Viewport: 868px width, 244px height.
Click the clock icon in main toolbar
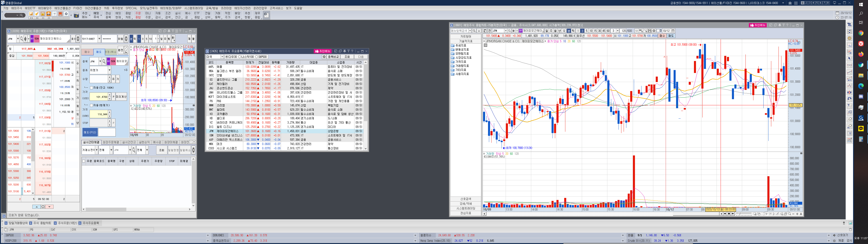click(x=54, y=14)
